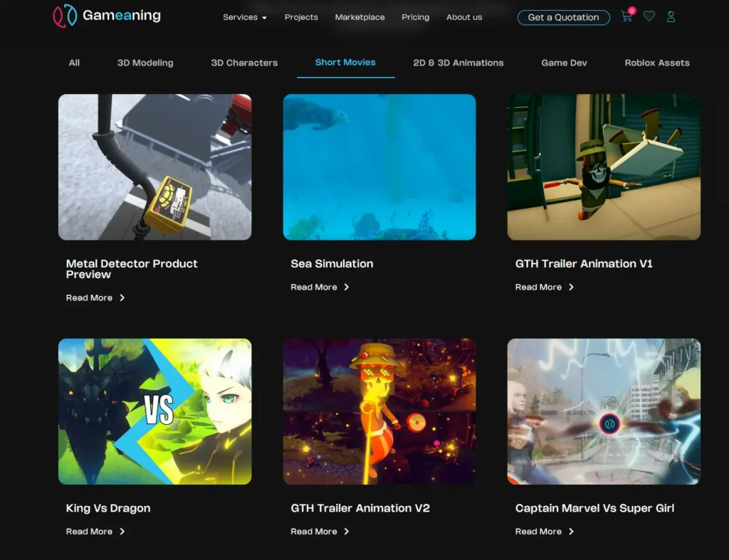
Task: Read More for Captain Marvel Vs Super Girl
Action: pos(545,532)
